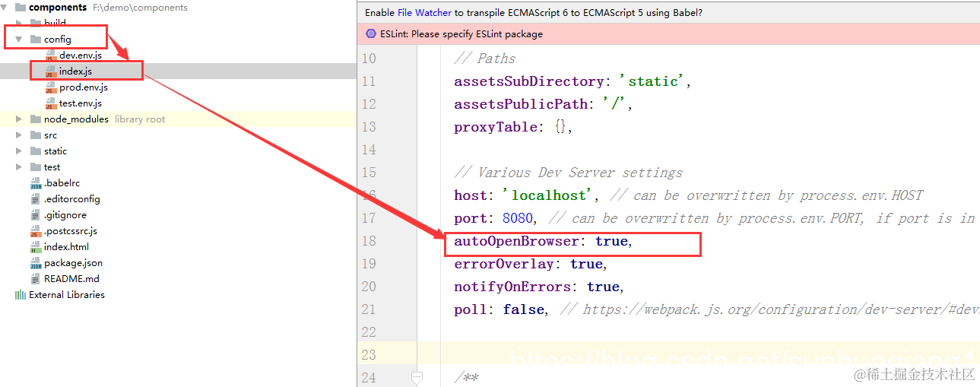Click assetsPublicPath in the editor
Image resolution: width=980 pixels, height=387 pixels.
tap(521, 104)
